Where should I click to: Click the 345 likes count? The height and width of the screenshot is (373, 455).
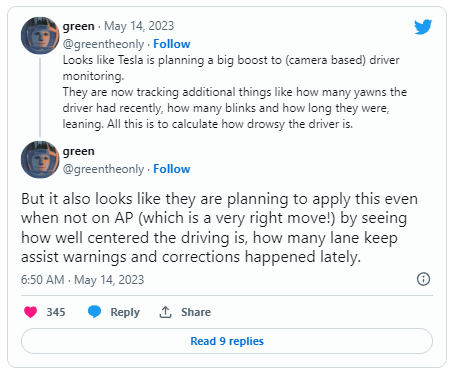(x=56, y=312)
